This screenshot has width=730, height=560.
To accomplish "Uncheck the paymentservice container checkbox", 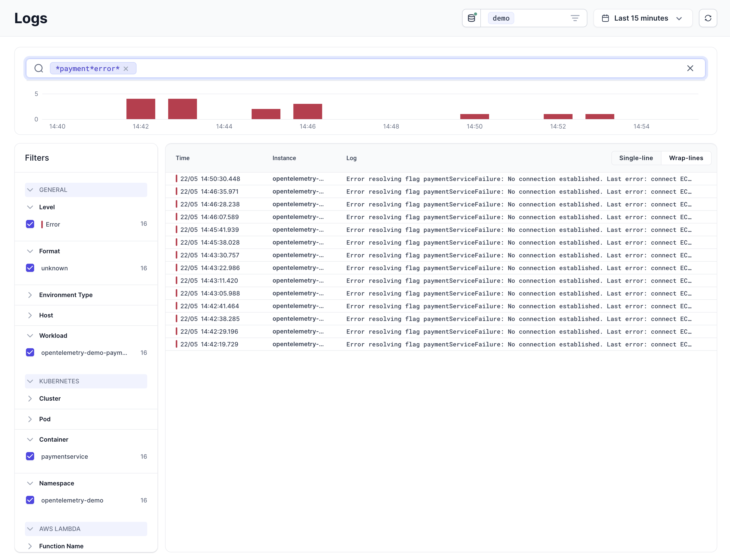I will click(x=30, y=456).
